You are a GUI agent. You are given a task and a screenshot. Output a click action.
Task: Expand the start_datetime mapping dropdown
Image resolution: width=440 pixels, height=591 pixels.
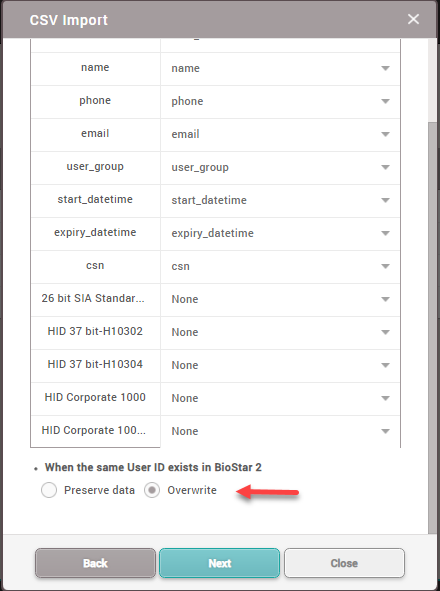click(280, 200)
